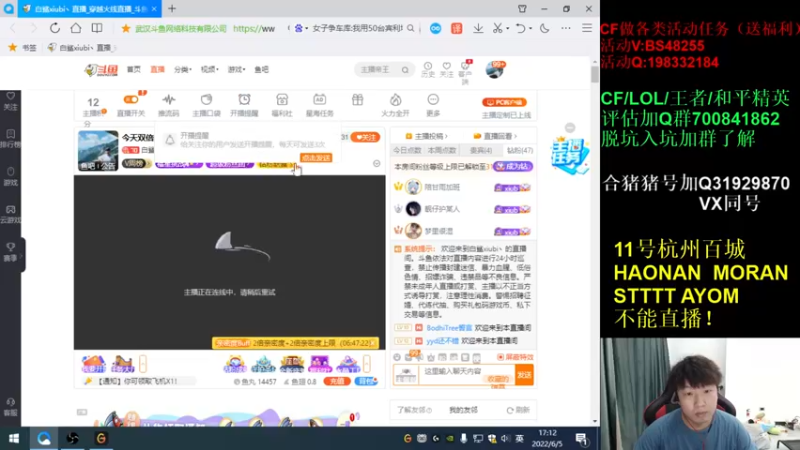Open the red translate extension icon
Screen dimensions: 800x450
[456, 29]
